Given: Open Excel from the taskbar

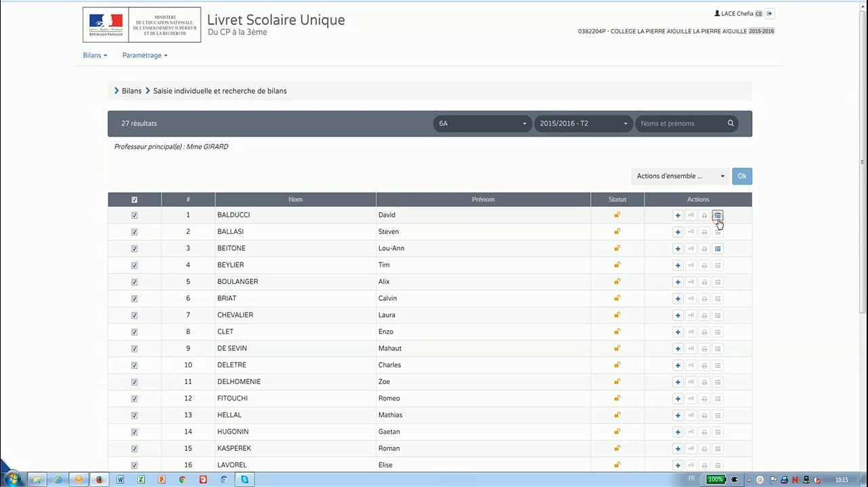Looking at the screenshot, I should click(x=141, y=480).
